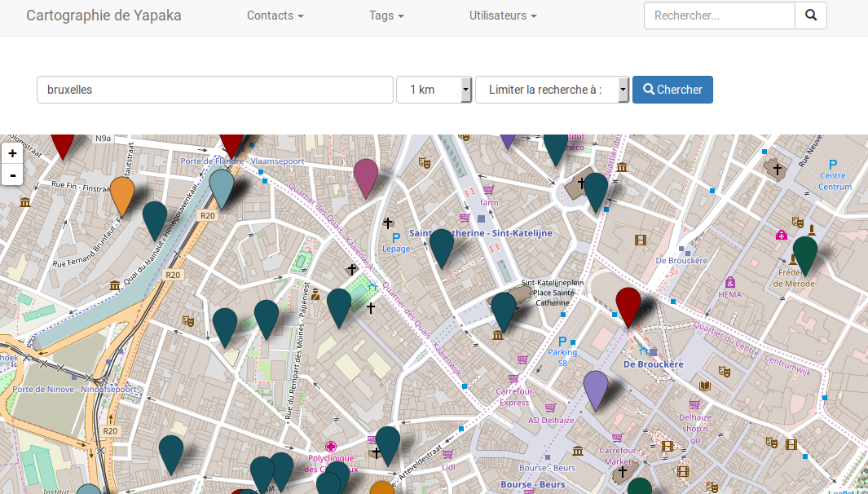Focus the bruxelles location input
868x494 pixels.
[x=215, y=90]
